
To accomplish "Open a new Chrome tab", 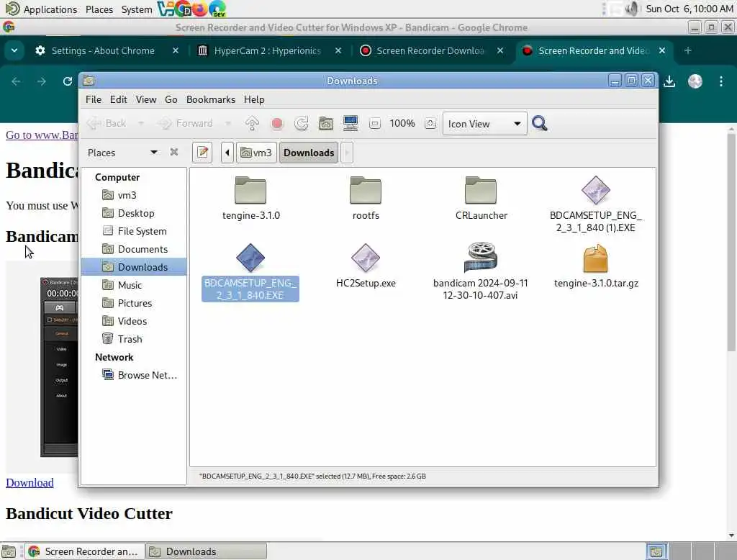I will click(687, 50).
